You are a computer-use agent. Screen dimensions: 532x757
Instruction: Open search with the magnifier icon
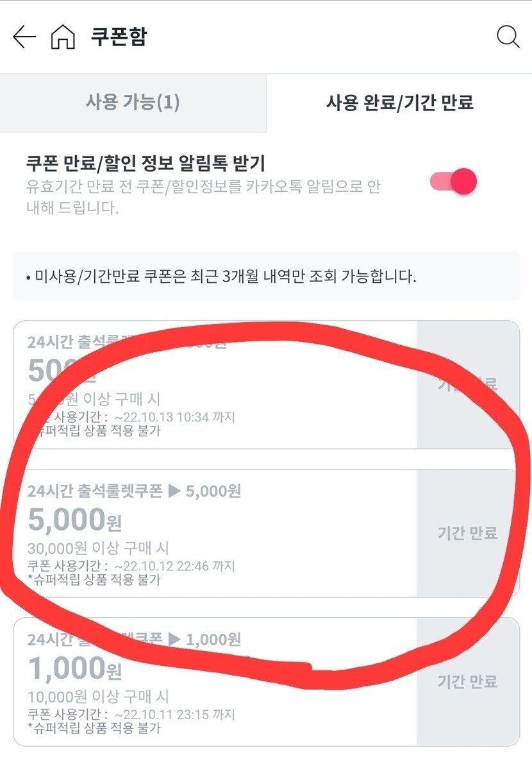tap(508, 37)
